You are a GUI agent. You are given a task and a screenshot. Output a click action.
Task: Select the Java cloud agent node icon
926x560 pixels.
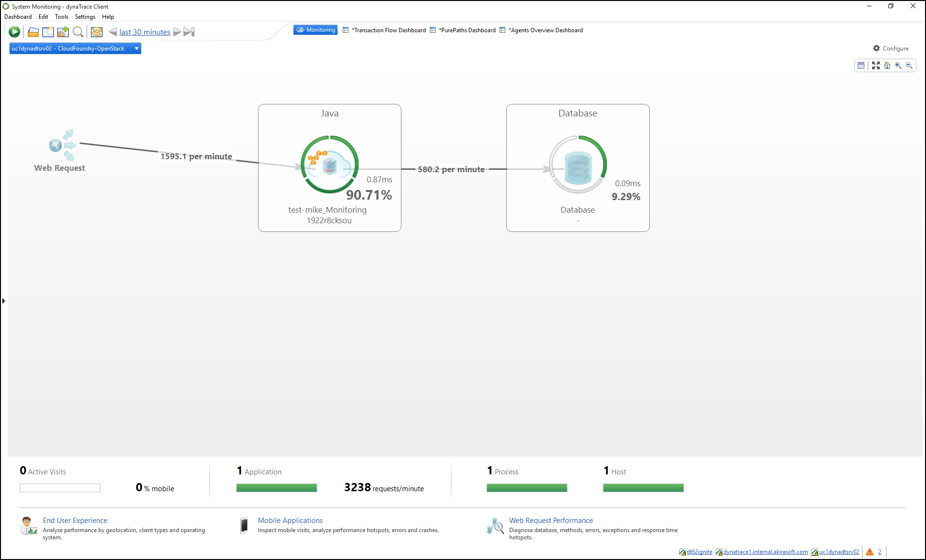point(330,165)
